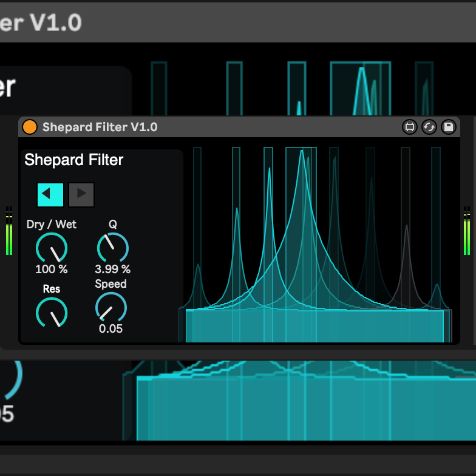Click the Speed knob
476x476 pixels.
[x=111, y=308]
